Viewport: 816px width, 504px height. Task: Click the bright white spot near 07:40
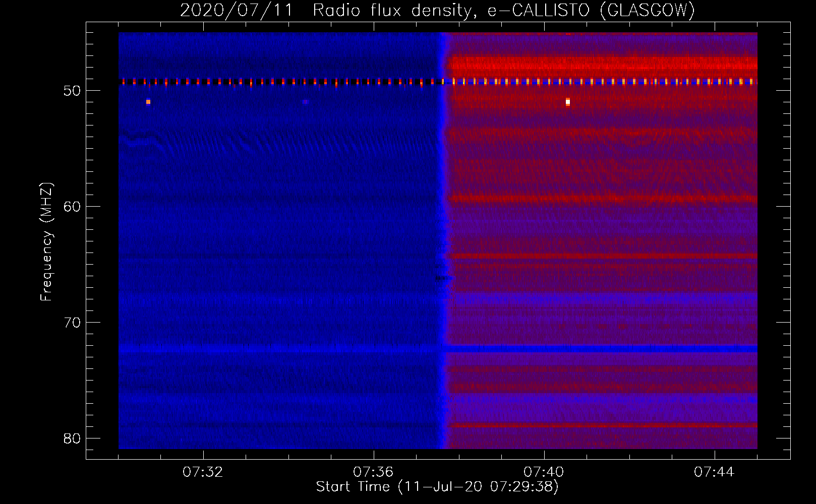tap(568, 102)
